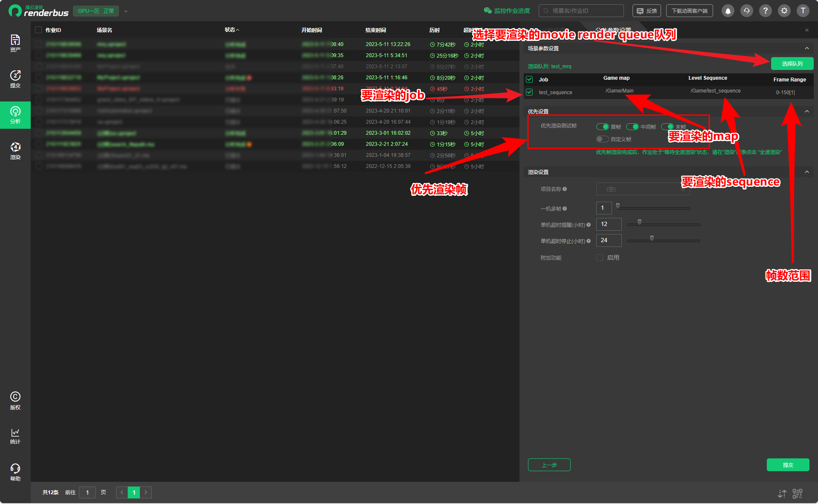Screen dimensions: 818x504
Task: Go to next page arrow
Action: click(x=146, y=492)
